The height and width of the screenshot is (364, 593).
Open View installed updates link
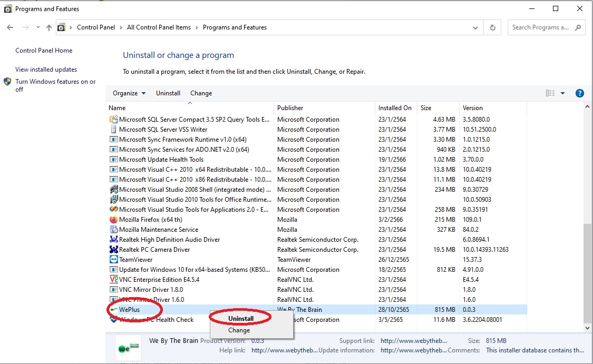click(x=46, y=70)
